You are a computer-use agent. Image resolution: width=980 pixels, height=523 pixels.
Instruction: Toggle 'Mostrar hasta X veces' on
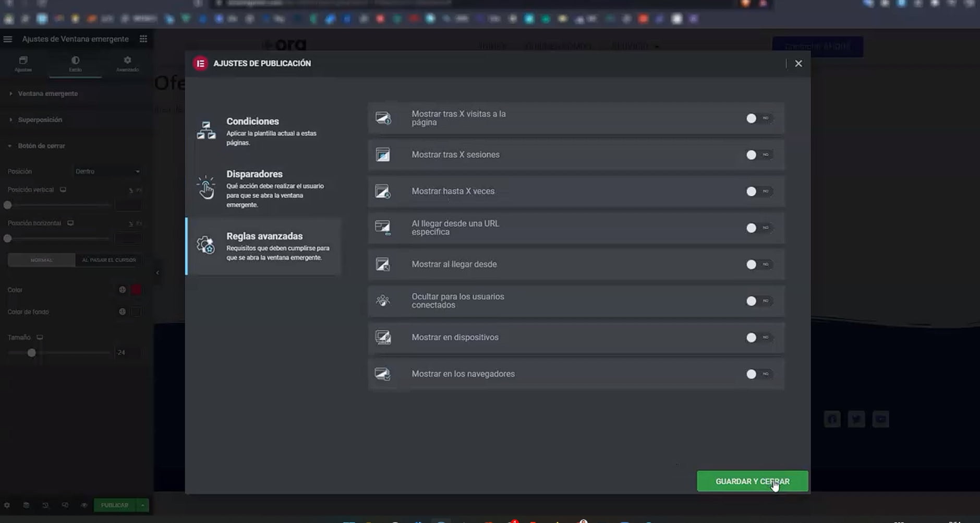(x=758, y=192)
